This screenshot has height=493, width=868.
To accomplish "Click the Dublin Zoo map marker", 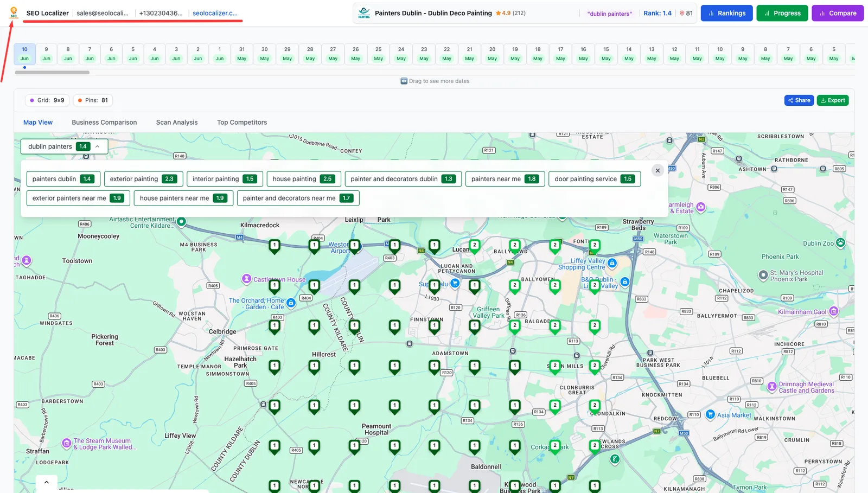I will pos(840,242).
